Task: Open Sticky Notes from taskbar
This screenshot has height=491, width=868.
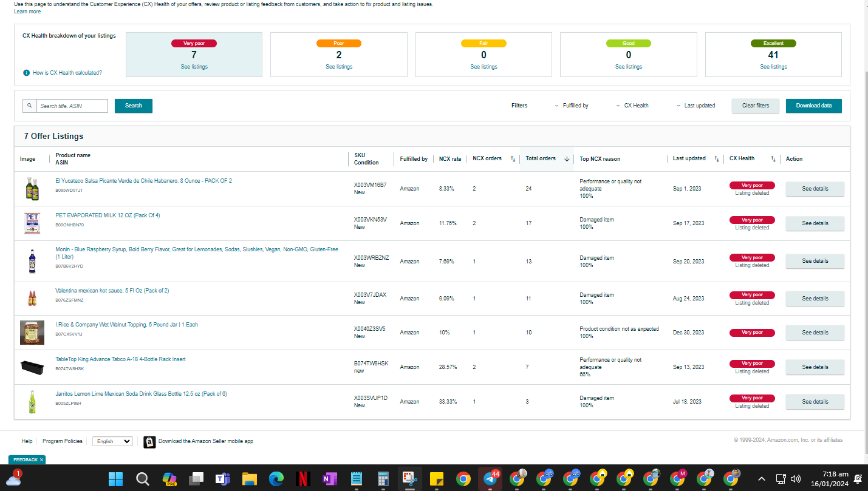Action: pyautogui.click(x=436, y=479)
